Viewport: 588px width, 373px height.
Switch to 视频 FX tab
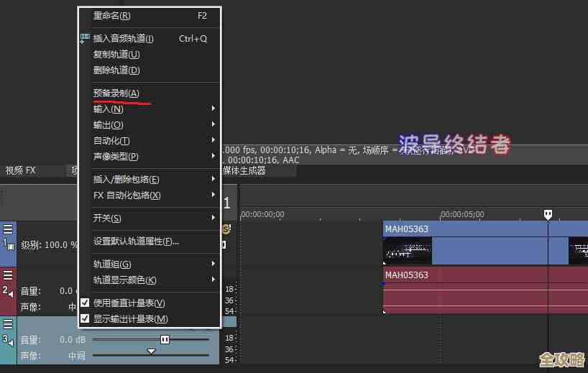tap(21, 171)
